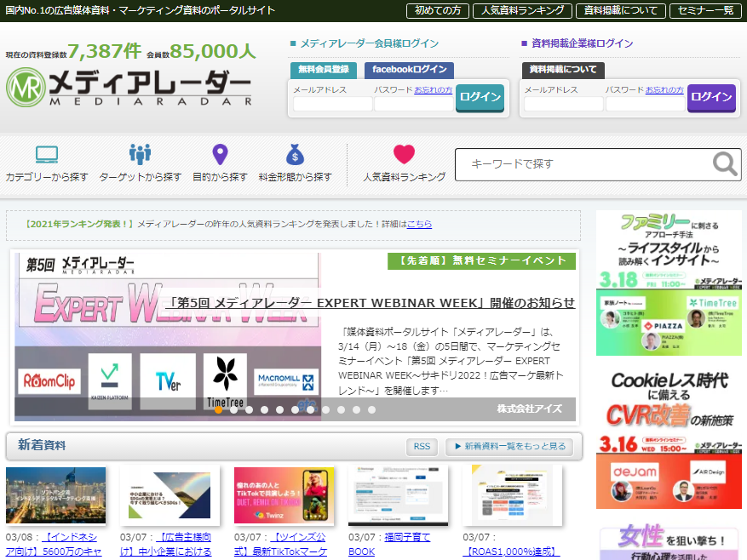Screen dimensions: 747x560
Task: Focus the company password field
Action: 645,104
